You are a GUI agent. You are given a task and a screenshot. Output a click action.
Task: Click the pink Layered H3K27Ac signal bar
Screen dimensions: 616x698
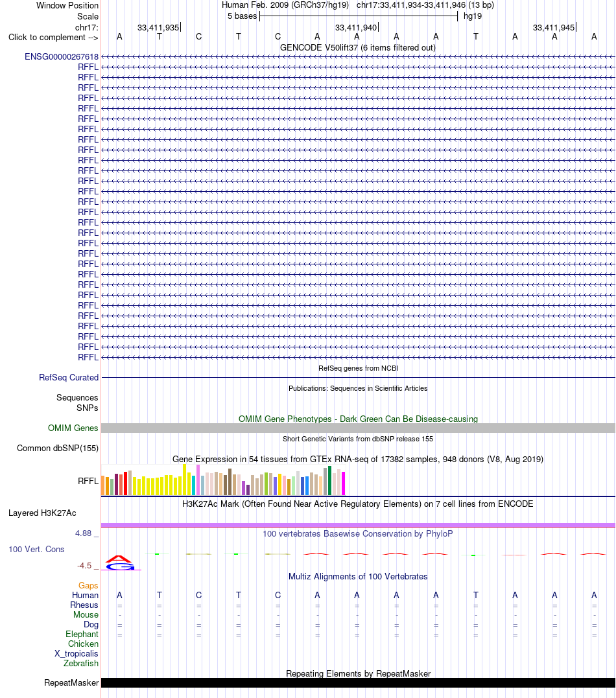pos(358,525)
